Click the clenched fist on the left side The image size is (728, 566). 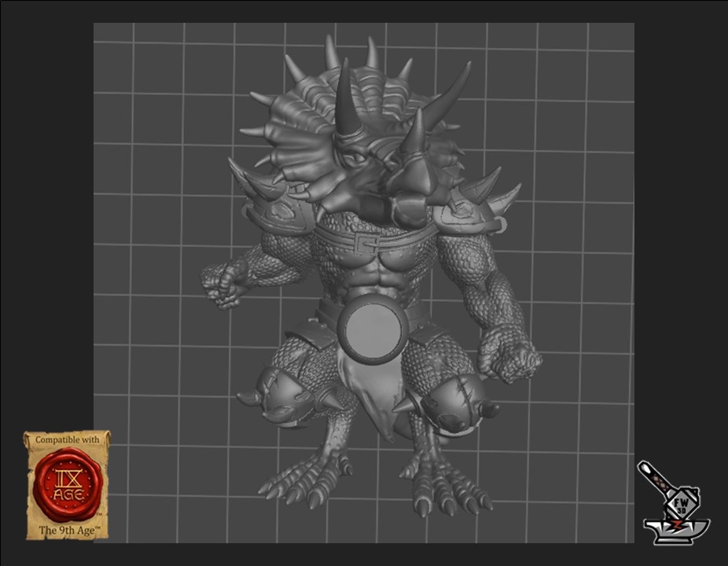click(225, 283)
